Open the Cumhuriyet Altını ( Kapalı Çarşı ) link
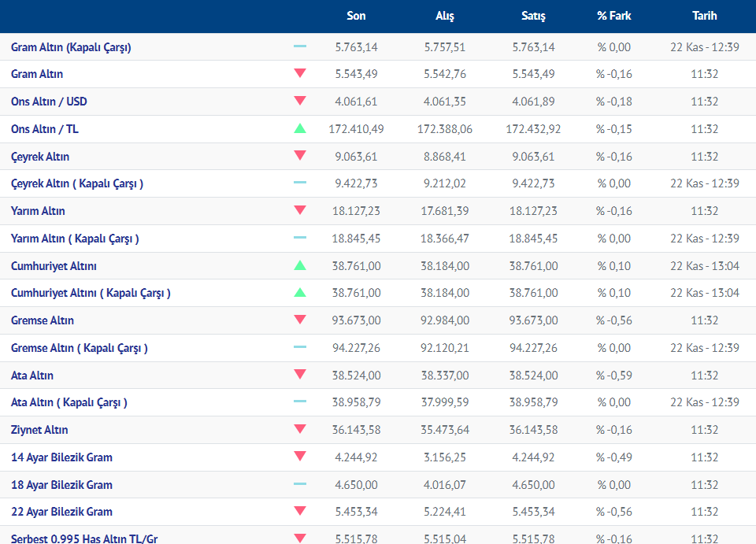This screenshot has height=544, width=756. [x=91, y=293]
